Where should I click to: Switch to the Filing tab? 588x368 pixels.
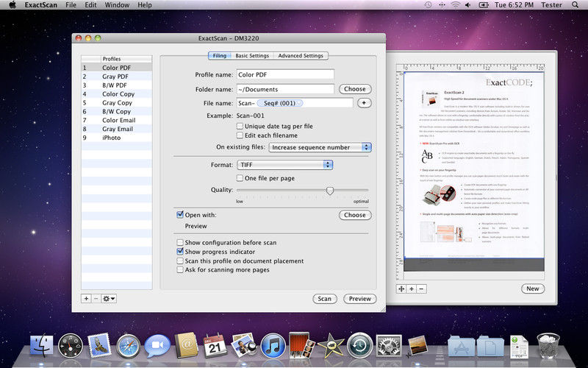click(219, 56)
